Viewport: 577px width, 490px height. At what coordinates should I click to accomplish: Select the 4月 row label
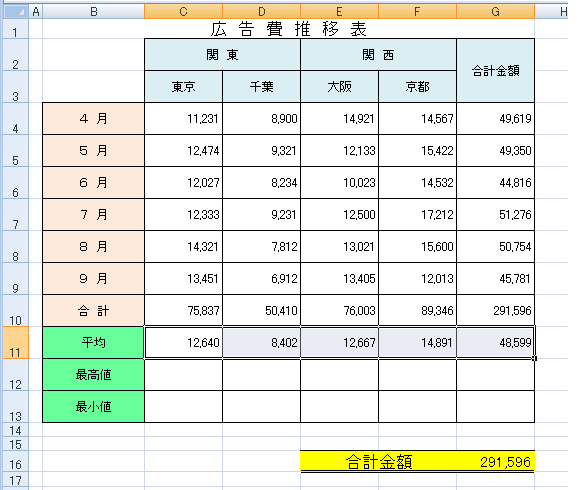click(x=93, y=118)
